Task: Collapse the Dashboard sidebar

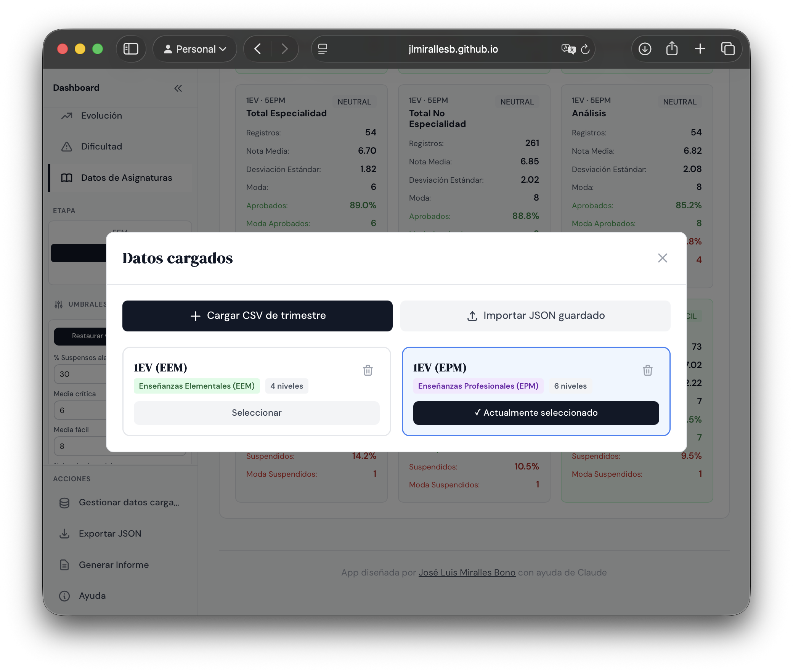Action: [x=178, y=88]
